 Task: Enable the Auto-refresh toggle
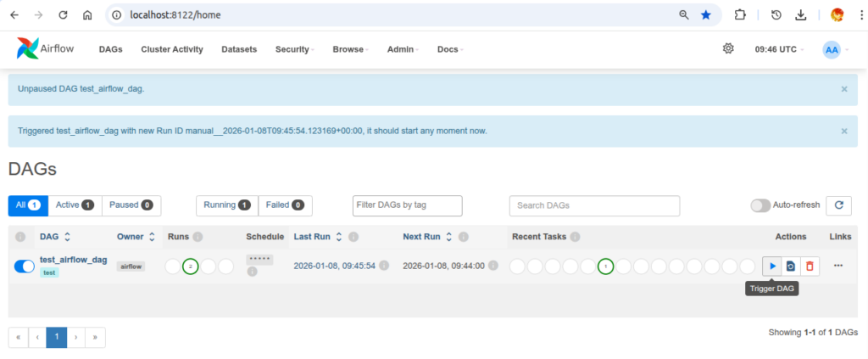(x=760, y=205)
